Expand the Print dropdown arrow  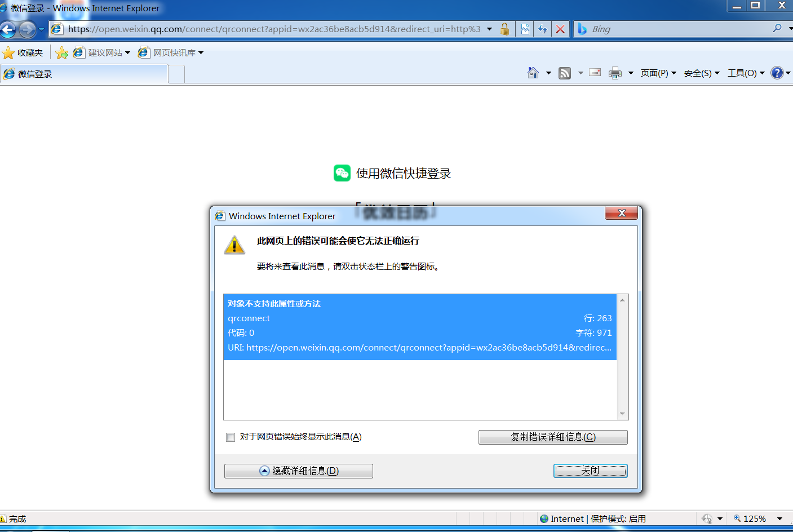pos(631,73)
